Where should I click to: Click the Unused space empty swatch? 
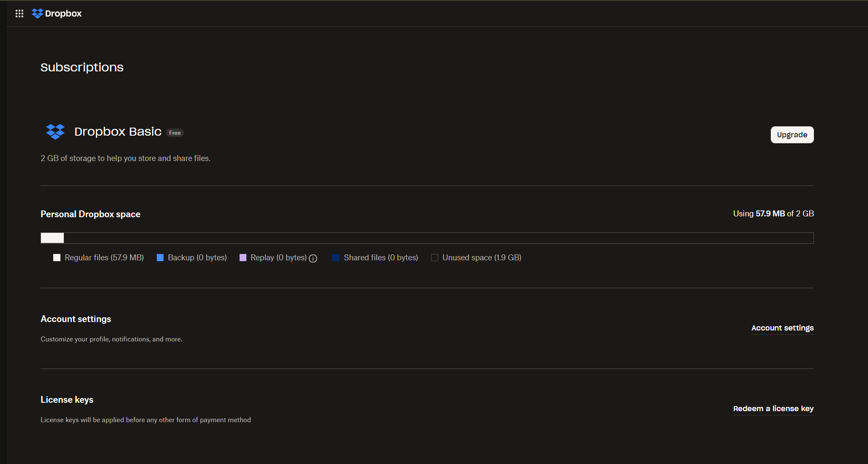[x=434, y=258]
